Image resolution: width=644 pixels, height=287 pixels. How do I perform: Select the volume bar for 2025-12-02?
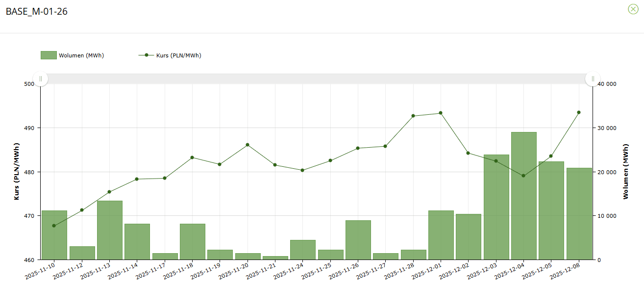[x=468, y=237]
